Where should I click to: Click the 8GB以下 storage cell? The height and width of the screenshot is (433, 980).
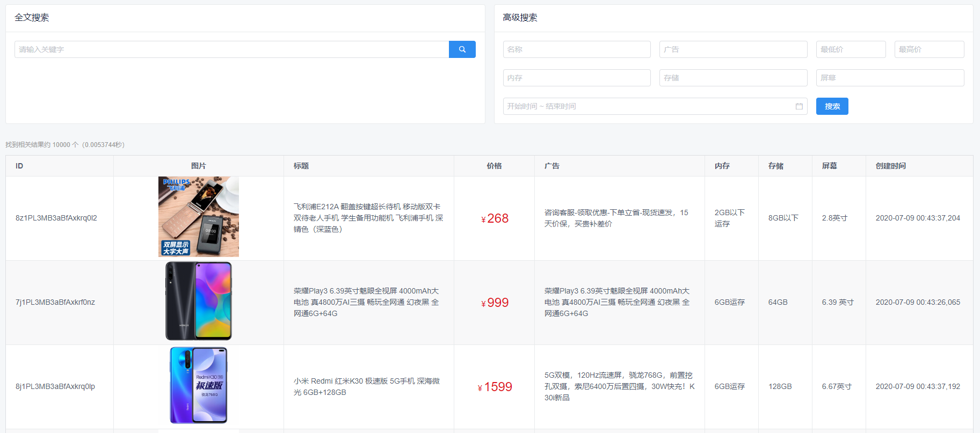pos(783,218)
